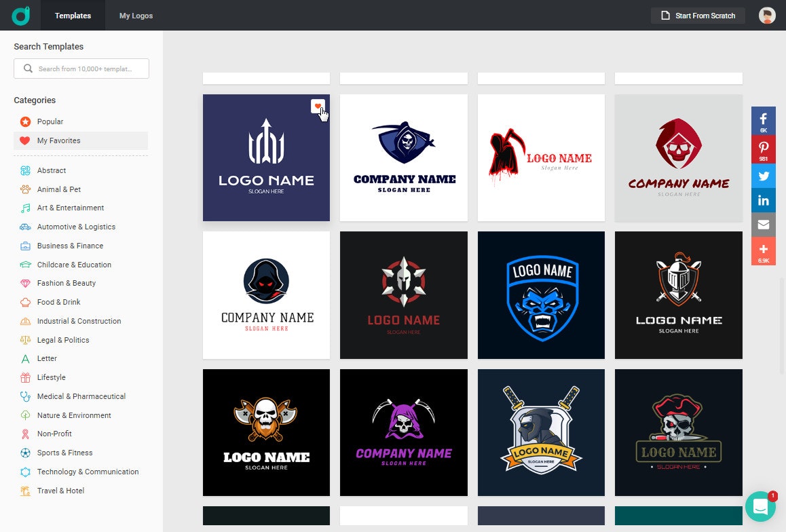Open the Legal & Politics category
The width and height of the screenshot is (786, 532).
coord(81,340)
